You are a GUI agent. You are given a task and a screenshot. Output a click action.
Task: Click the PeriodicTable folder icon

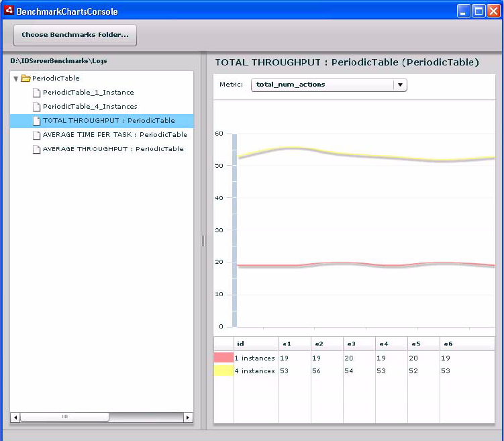point(26,79)
